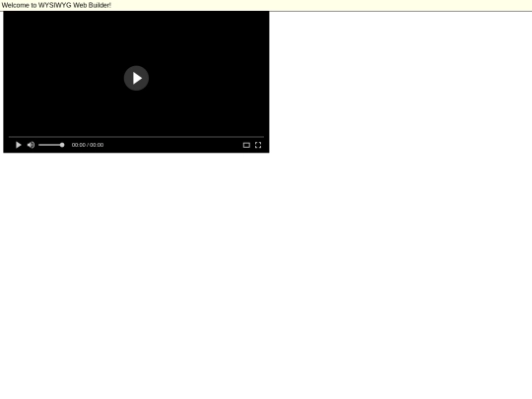532x399 pixels.
Task: Adjust the volume slider
Action: [51, 145]
